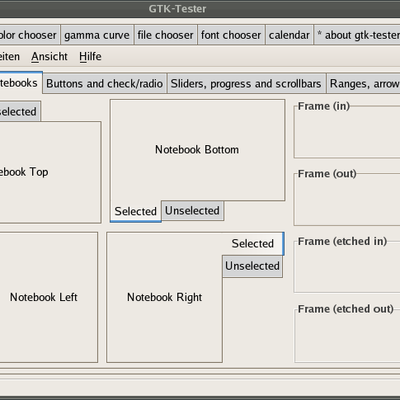Switch to Buttons and check/radio tab
This screenshot has width=400, height=400.
click(x=105, y=83)
